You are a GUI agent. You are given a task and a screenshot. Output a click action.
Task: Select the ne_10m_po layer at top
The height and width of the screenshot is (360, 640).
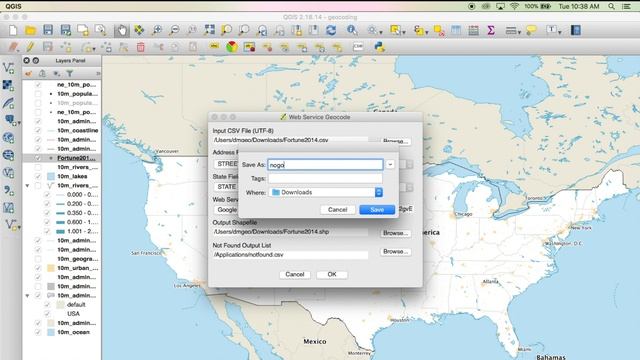76,85
